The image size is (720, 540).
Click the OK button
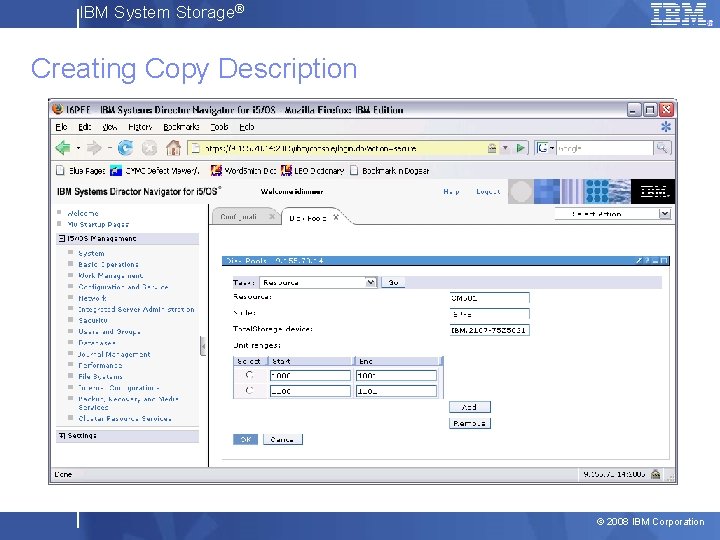coord(246,439)
